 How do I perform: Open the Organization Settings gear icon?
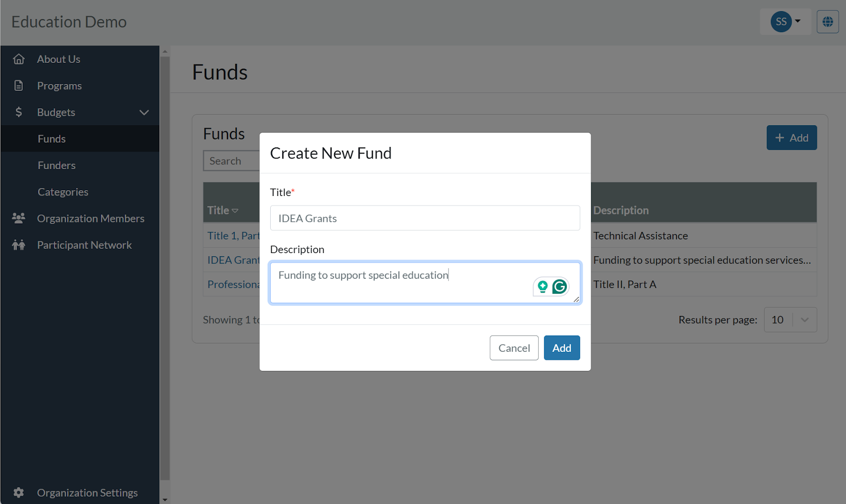click(19, 492)
